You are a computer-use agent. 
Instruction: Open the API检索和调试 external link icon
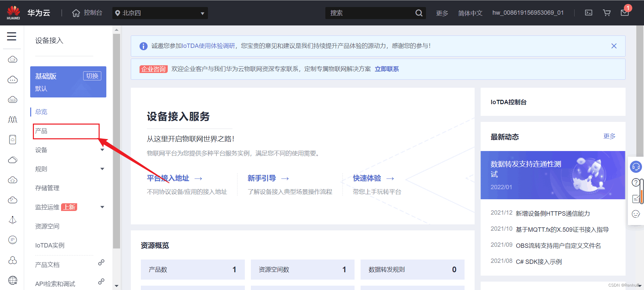pos(101,282)
